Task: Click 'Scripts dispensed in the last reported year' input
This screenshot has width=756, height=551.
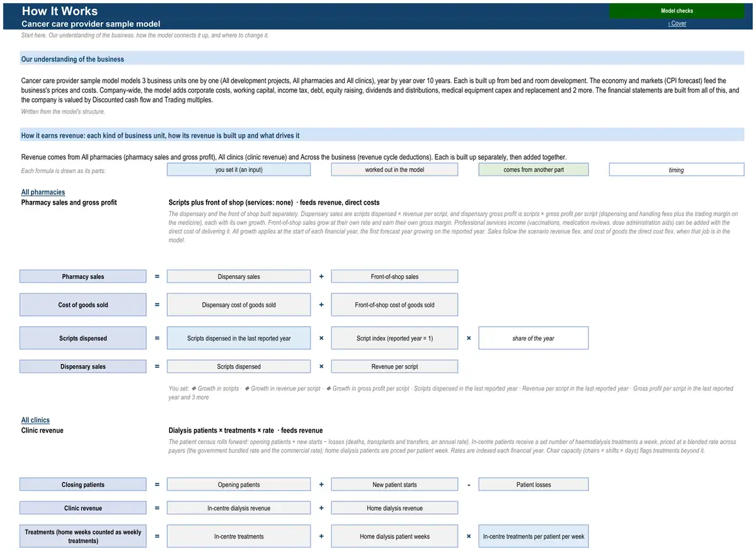Action: point(239,338)
